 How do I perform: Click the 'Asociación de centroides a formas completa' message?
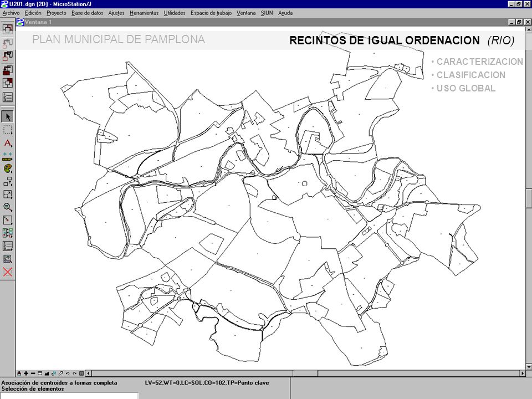(x=59, y=383)
